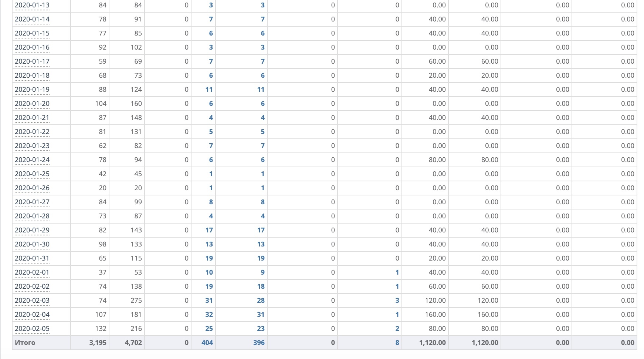Open the 2020-01-20 date link
Viewport: 644px width, 359px height.
32,104
